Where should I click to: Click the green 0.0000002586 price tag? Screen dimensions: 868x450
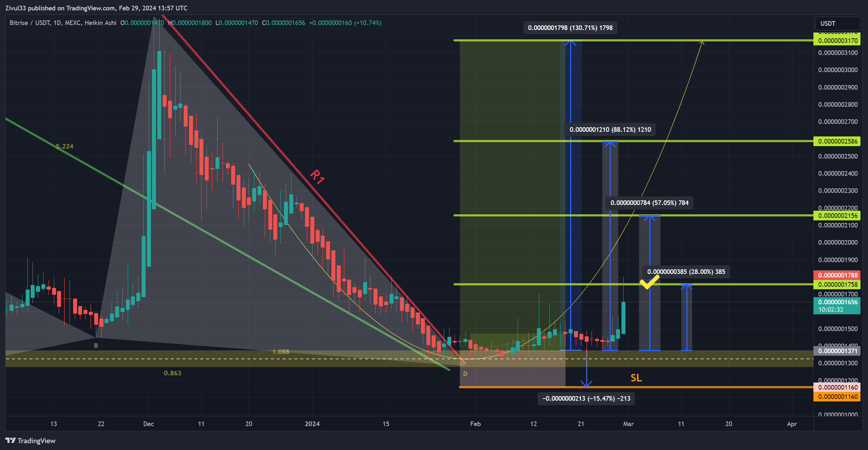pyautogui.click(x=837, y=141)
